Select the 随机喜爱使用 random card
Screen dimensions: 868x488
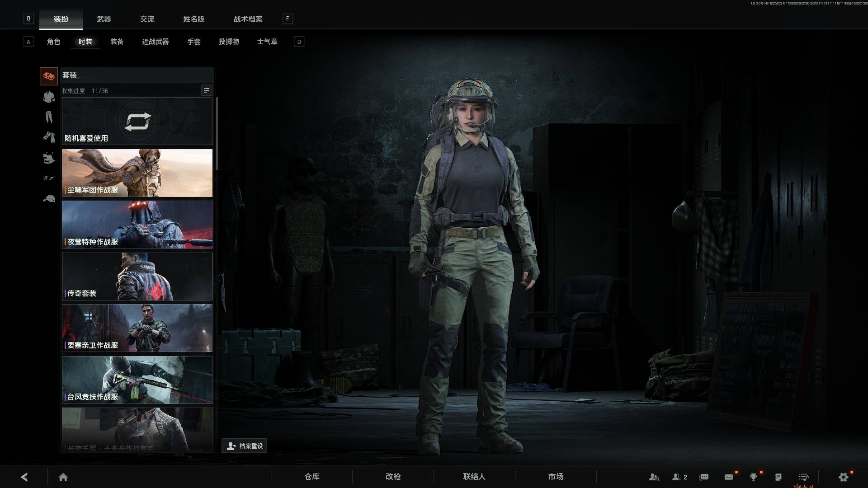tap(137, 121)
